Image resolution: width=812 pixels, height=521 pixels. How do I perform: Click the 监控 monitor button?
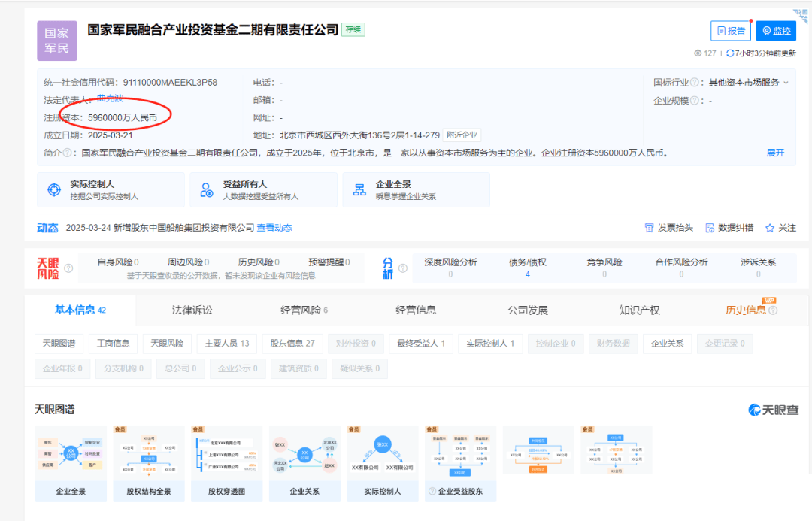pyautogui.click(x=776, y=31)
